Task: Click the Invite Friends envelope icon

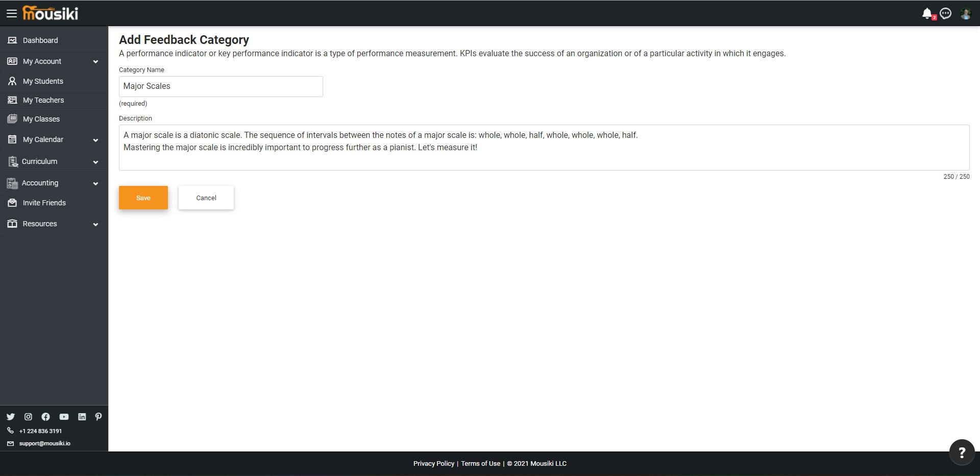Action: [12, 203]
